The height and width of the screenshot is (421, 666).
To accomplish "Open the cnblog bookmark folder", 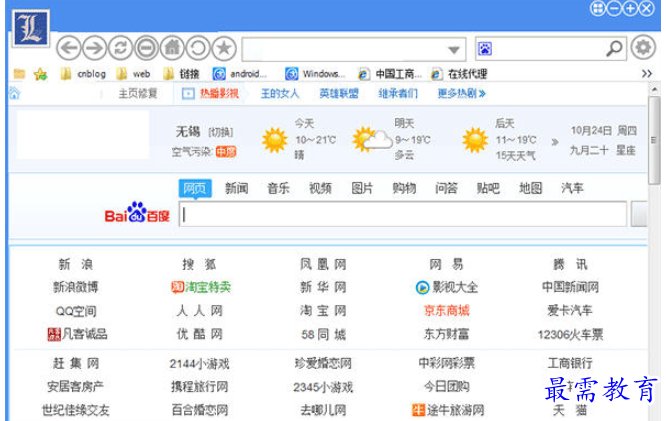I will point(83,74).
